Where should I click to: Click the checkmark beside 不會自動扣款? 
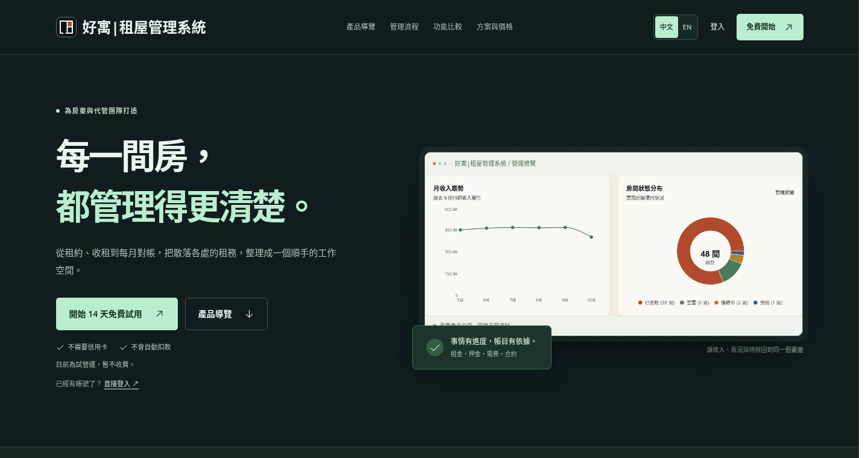[x=124, y=347]
